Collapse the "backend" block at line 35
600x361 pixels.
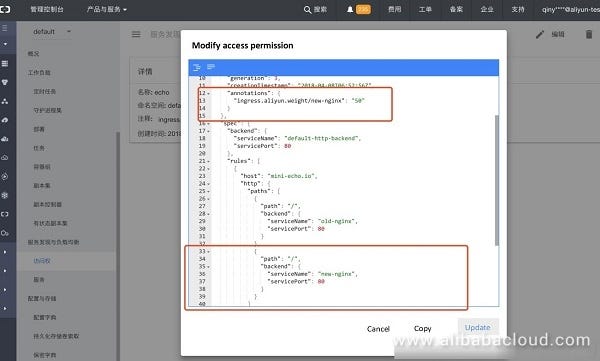coord(209,267)
